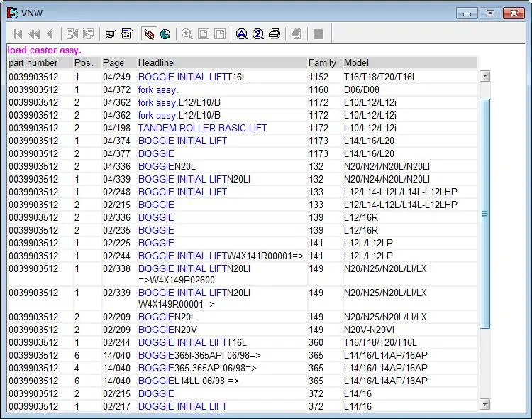This screenshot has width=532, height=419.
Task: Open BOGGIEN20V link family 149
Action: click(167, 330)
